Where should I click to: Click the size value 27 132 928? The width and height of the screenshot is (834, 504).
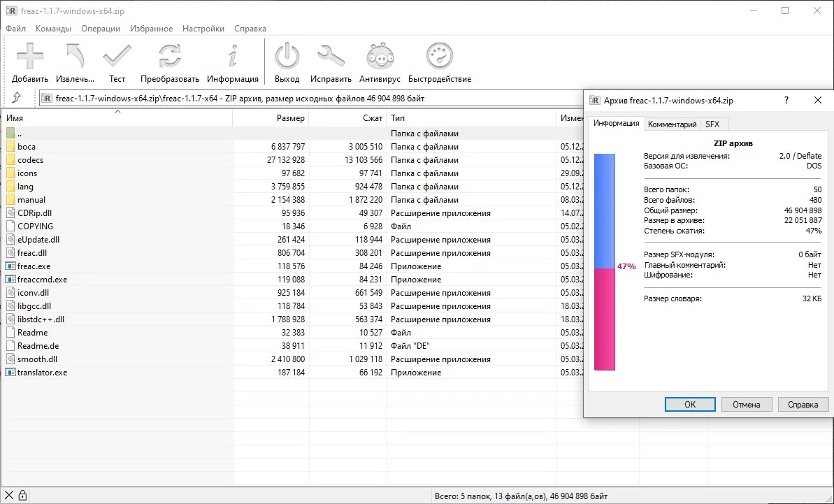[x=286, y=160]
